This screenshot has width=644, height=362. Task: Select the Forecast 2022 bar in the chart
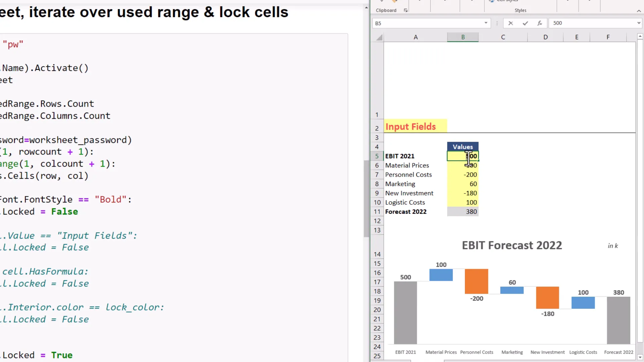(619, 320)
